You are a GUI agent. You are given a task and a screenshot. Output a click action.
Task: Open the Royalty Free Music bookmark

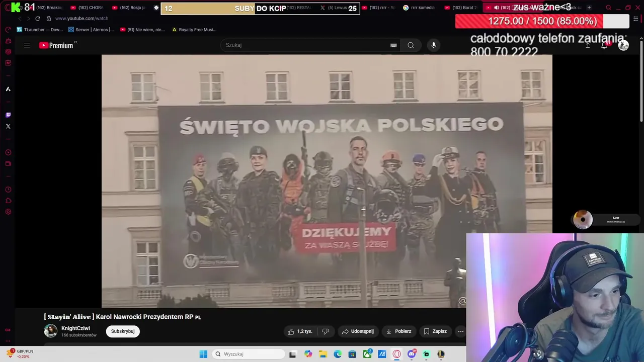tap(194, 30)
